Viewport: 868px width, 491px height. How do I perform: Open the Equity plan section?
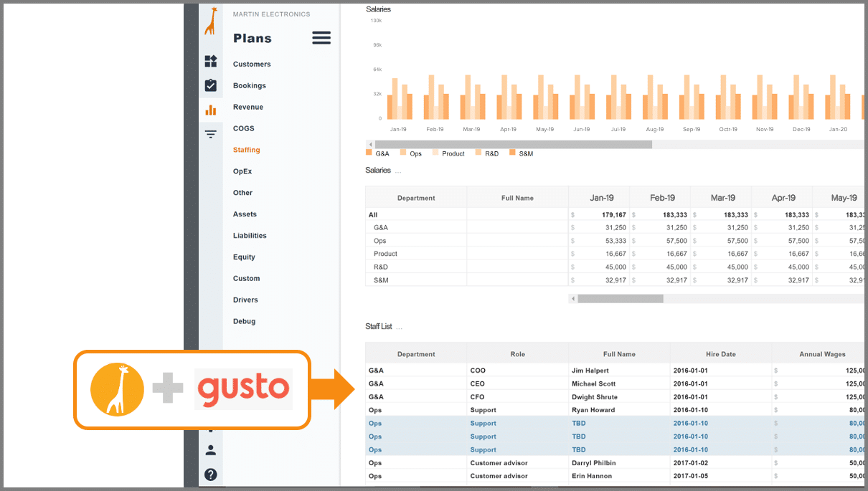[x=244, y=257]
